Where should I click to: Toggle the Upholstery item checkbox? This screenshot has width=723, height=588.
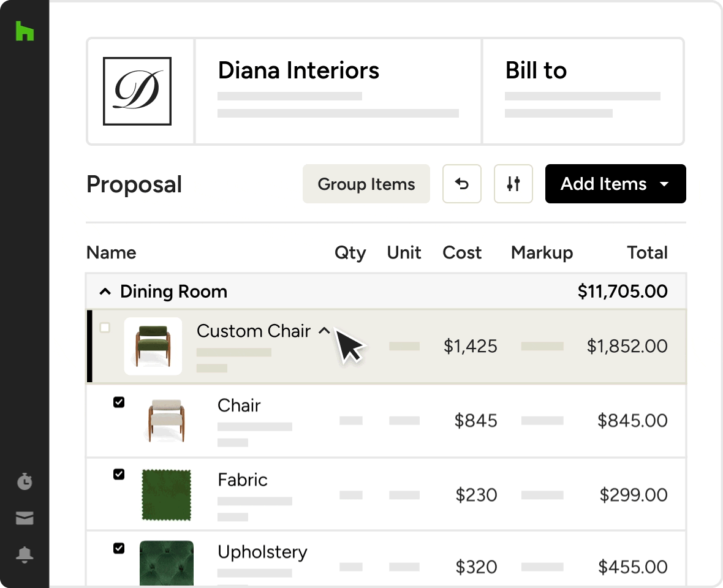point(119,548)
